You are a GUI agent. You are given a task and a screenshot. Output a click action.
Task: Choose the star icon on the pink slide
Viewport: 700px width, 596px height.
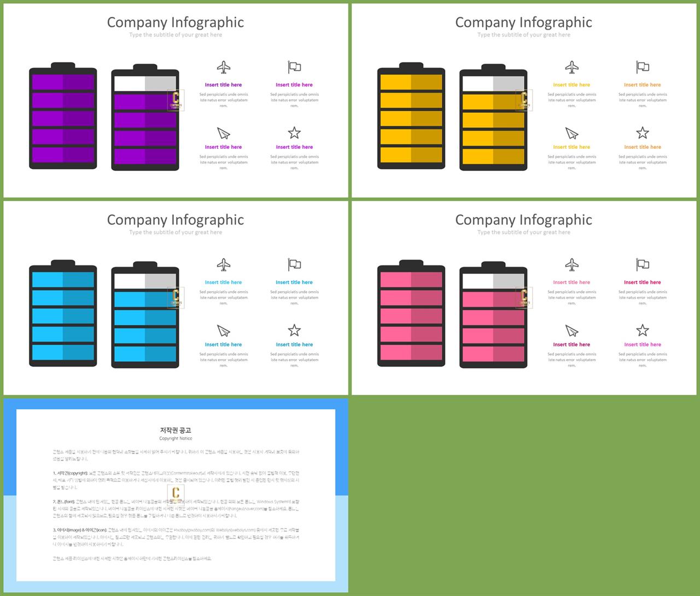tap(643, 330)
